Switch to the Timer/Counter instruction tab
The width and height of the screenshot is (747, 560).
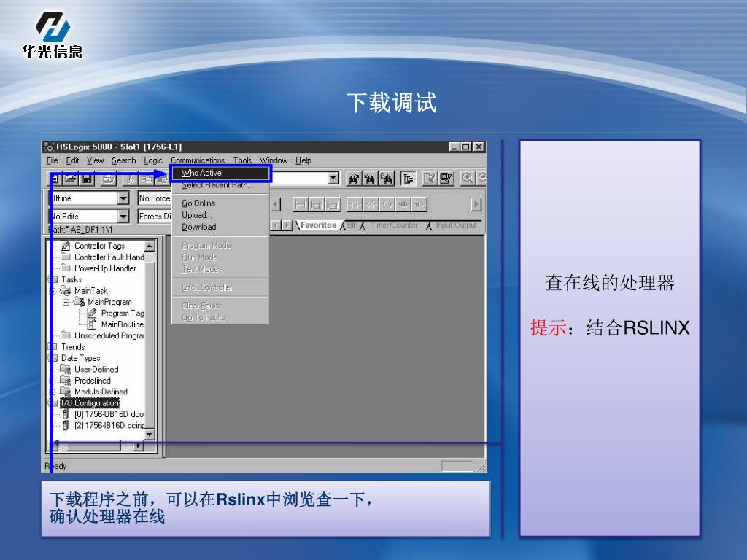[394, 225]
